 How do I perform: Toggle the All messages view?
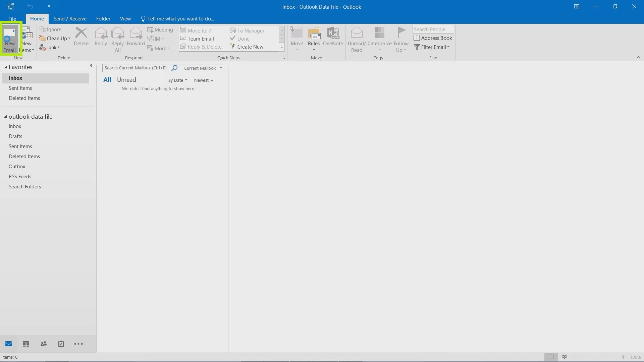coord(107,79)
